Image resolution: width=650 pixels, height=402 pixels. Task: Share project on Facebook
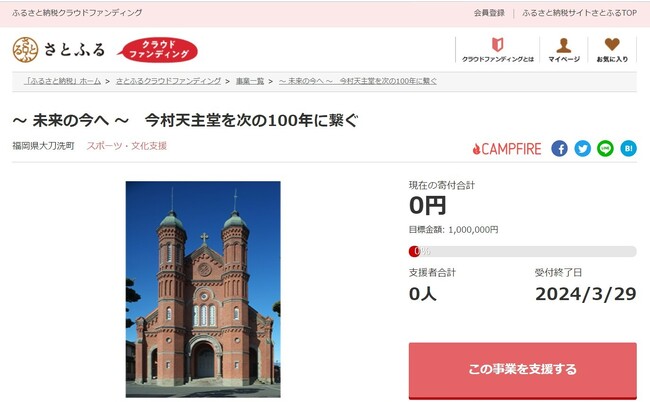tap(559, 148)
